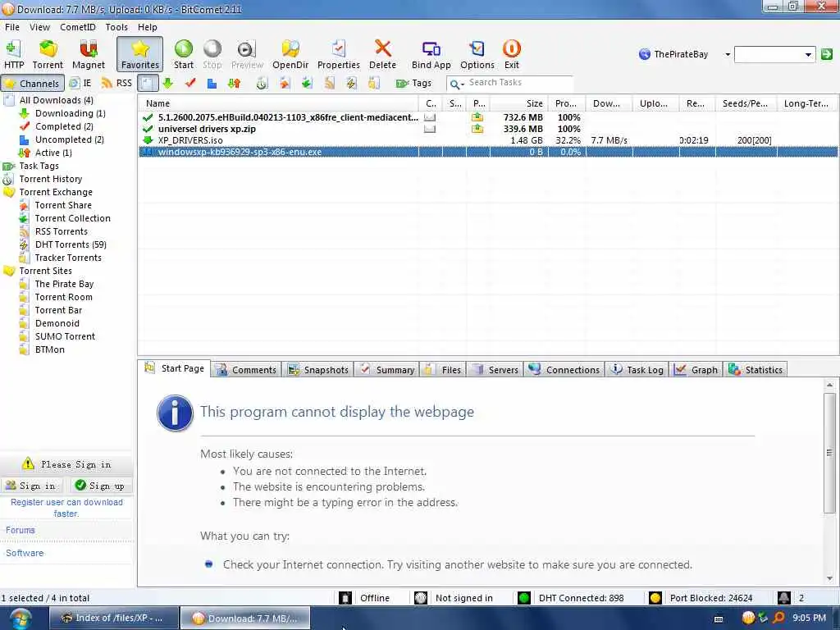The image size is (840, 630).
Task: Click the DHT torrents lightning icon
Action: (351, 83)
